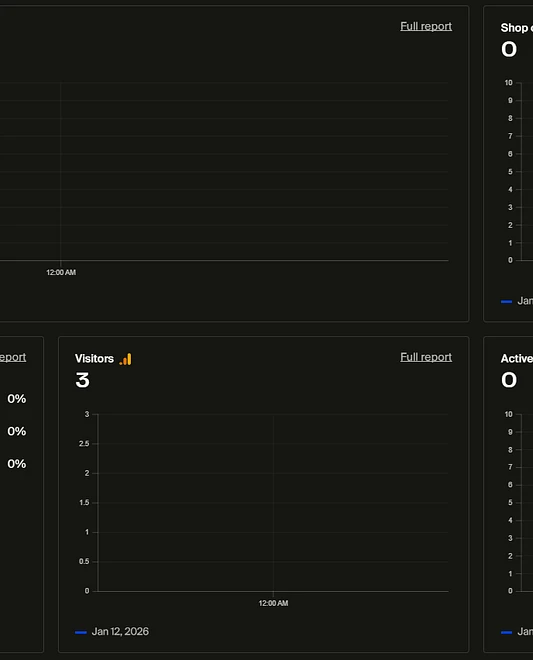Click the last 0% value in left card

tap(16, 463)
